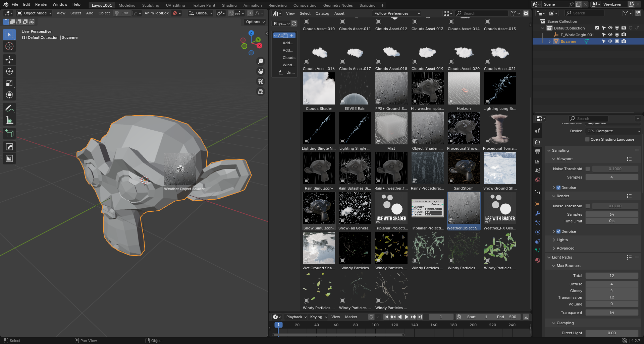The height and width of the screenshot is (344, 644).
Task: Open asset browser settings gear
Action: (x=526, y=13)
